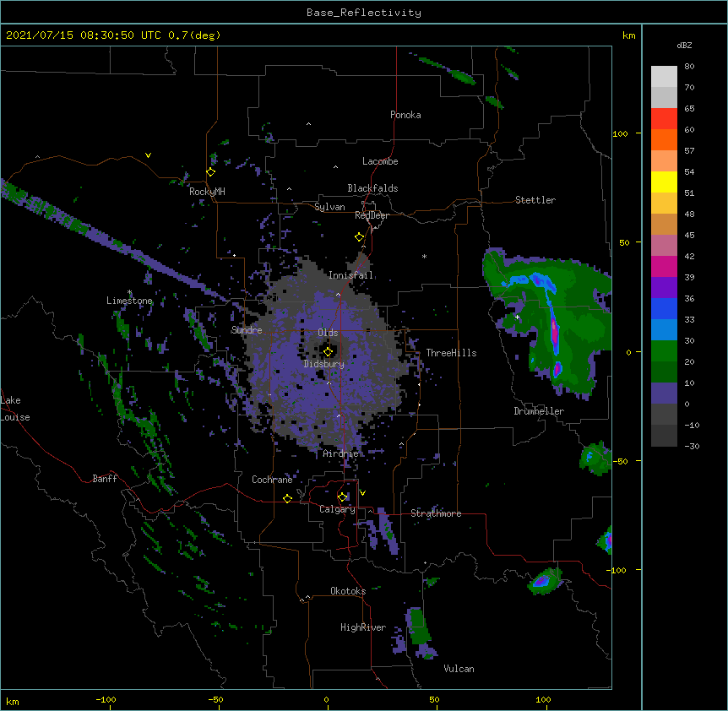Pick the red legend swatch between 65 and 60
Screen dimensions: 728x711
(664, 119)
